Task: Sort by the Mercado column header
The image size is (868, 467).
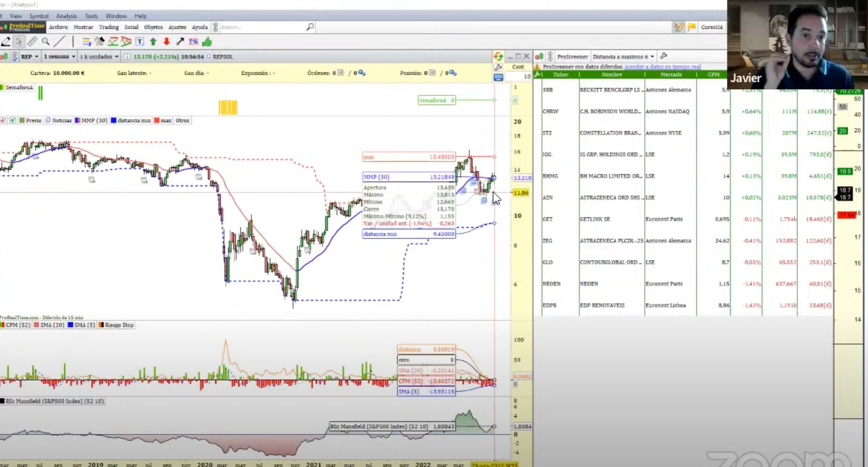Action: coord(671,75)
